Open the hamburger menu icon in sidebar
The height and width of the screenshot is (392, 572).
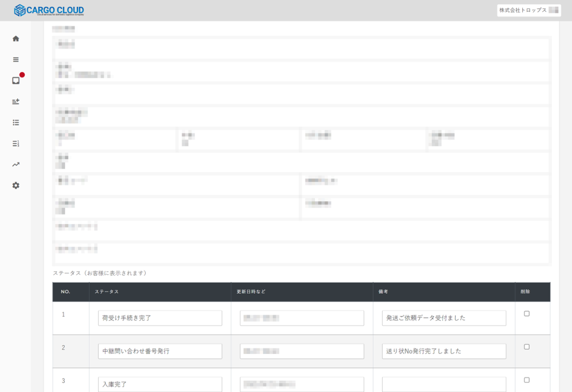coord(16,60)
